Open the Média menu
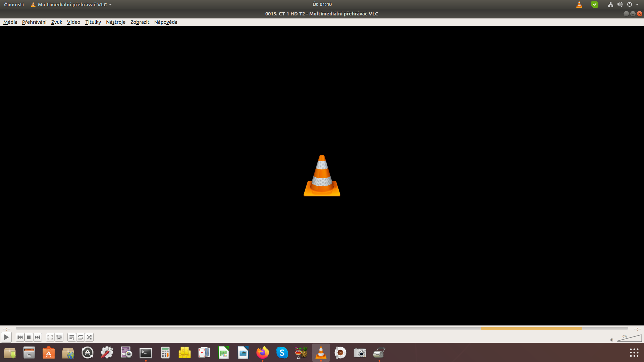Image resolution: width=644 pixels, height=362 pixels. pyautogui.click(x=10, y=22)
